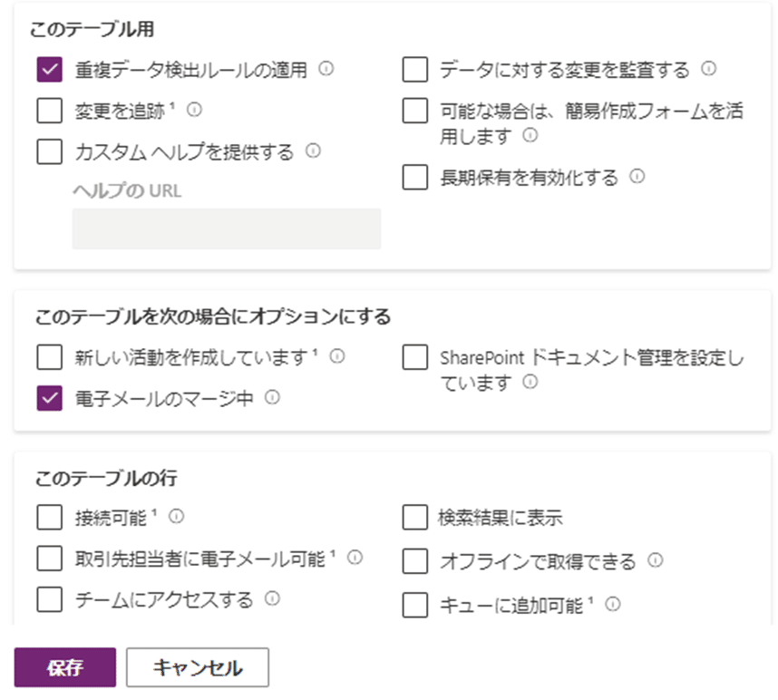Click info icon beside カスタム ヘルプを提供する
The width and height of the screenshot is (778, 700).
point(313,151)
